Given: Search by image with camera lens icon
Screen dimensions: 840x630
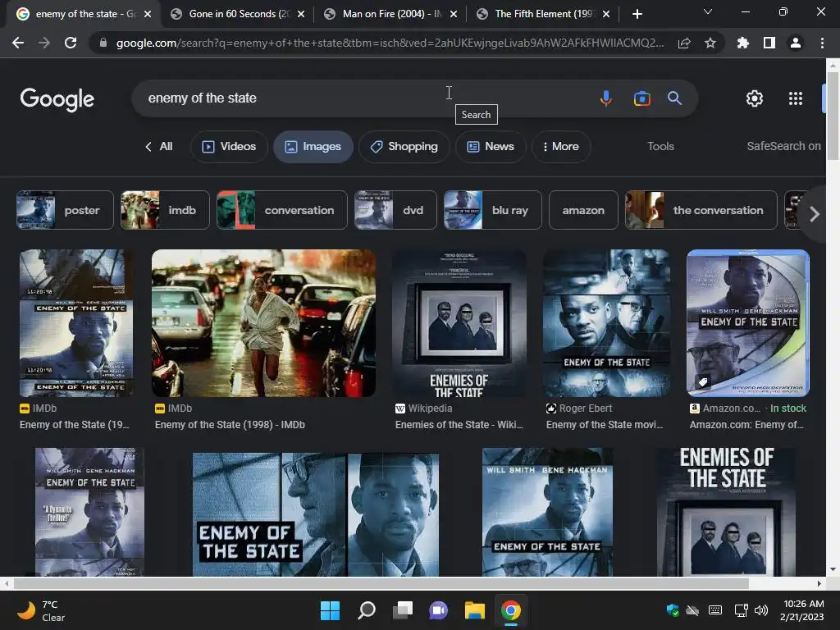Looking at the screenshot, I should [x=641, y=98].
